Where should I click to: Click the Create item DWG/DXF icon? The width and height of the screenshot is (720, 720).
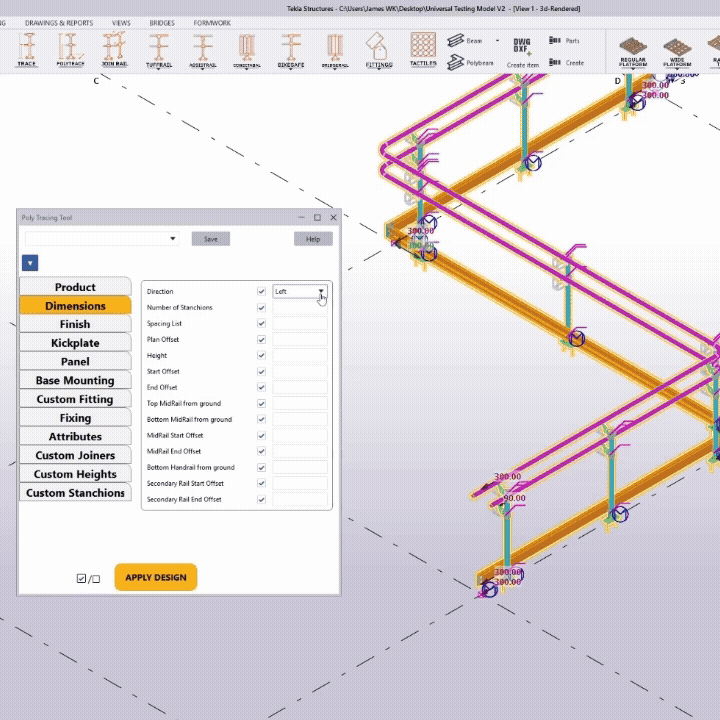522,51
